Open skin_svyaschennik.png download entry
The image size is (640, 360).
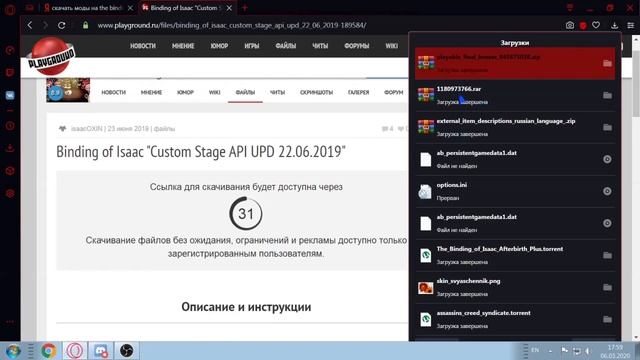468,281
